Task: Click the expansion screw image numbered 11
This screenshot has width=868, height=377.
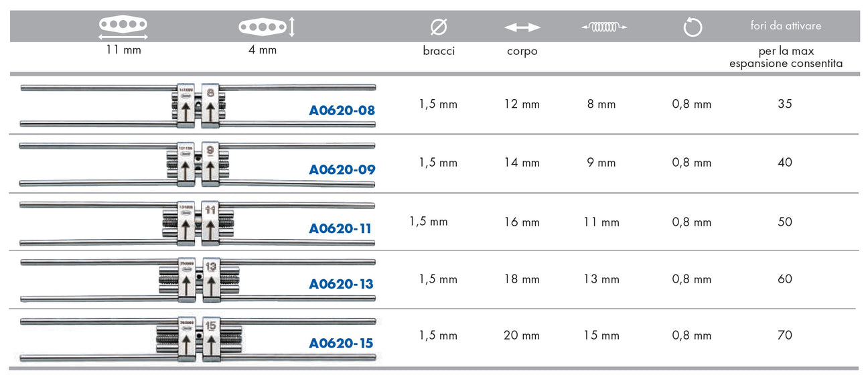Action: pyautogui.click(x=198, y=222)
